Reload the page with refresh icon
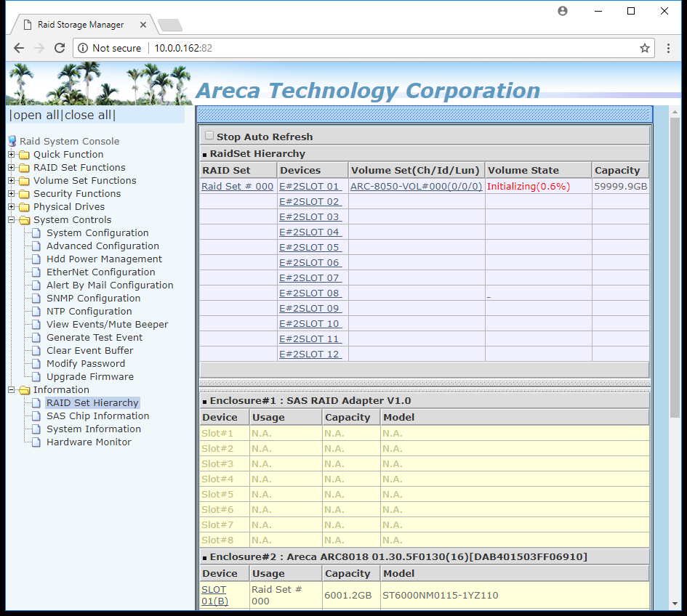The image size is (687, 616). pos(60,48)
